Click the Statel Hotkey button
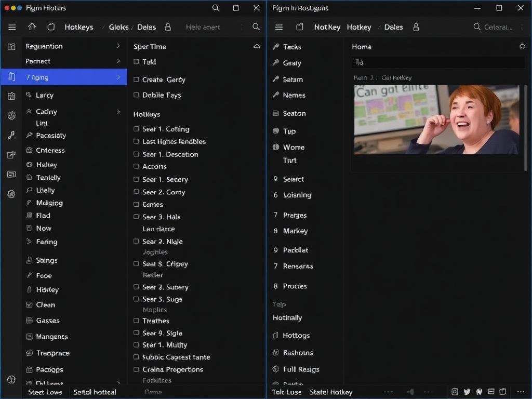Image resolution: width=532 pixels, height=399 pixels. [x=331, y=392]
